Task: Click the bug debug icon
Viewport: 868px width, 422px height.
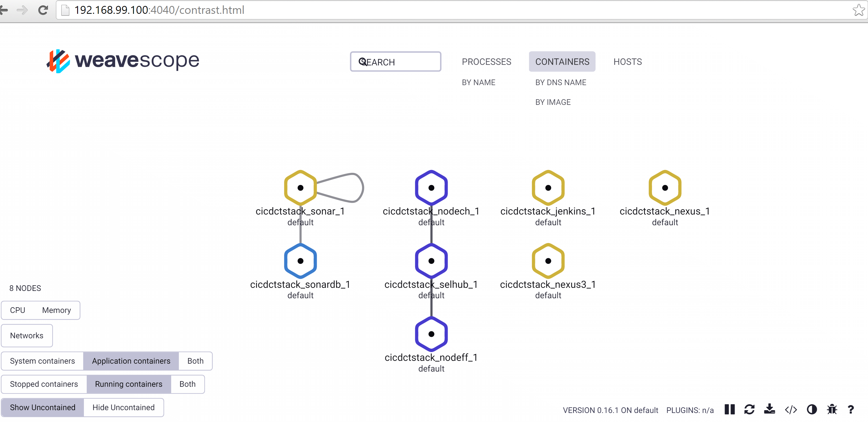Action: (x=832, y=410)
